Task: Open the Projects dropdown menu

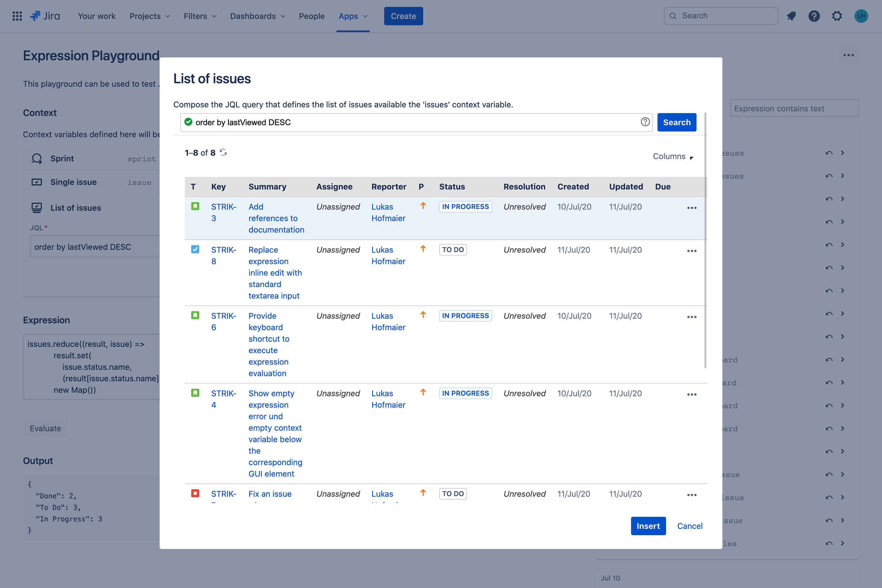Action: click(x=149, y=16)
